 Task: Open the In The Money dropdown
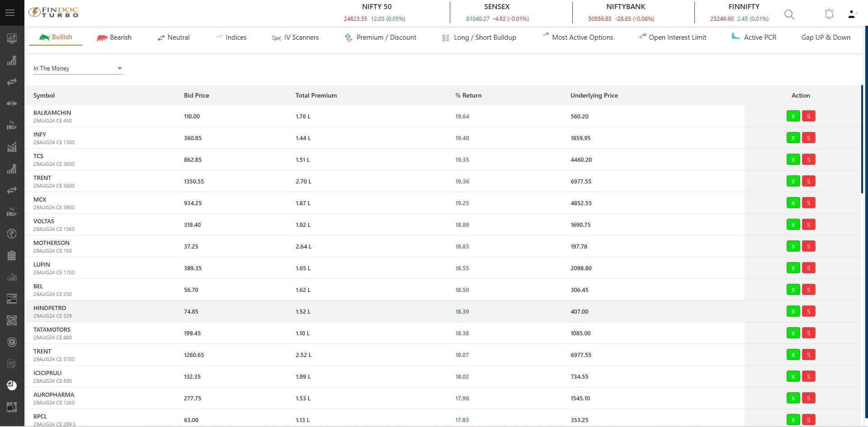[x=78, y=68]
